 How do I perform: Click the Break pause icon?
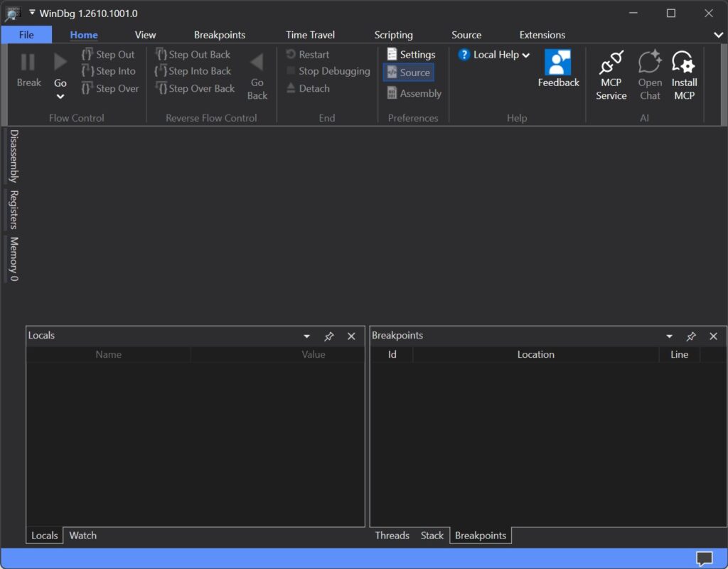point(28,63)
